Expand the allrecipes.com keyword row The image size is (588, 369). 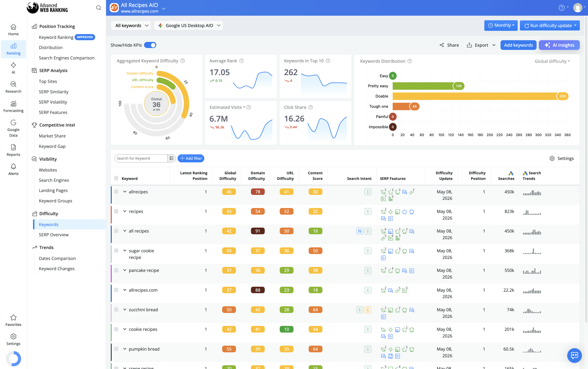pos(125,290)
